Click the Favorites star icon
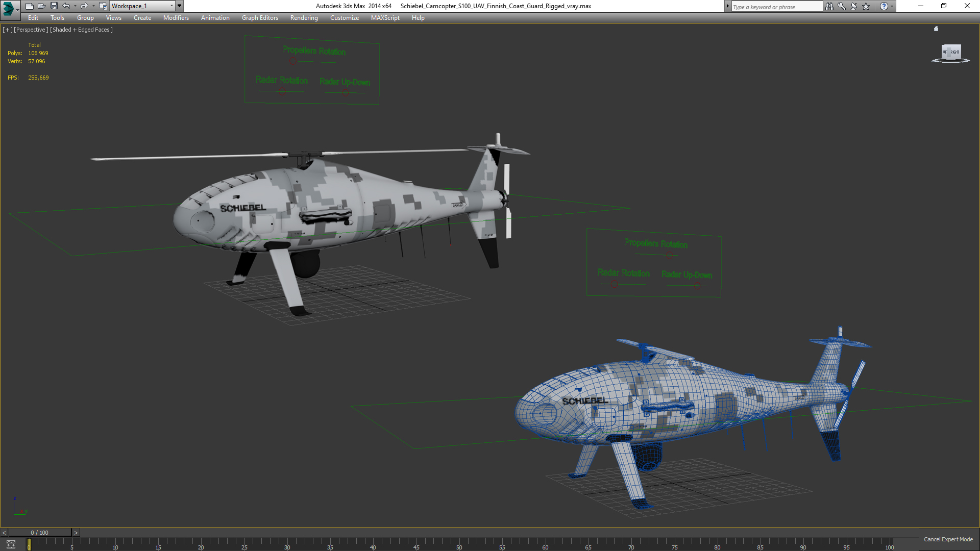The width and height of the screenshot is (980, 551). coord(866,6)
